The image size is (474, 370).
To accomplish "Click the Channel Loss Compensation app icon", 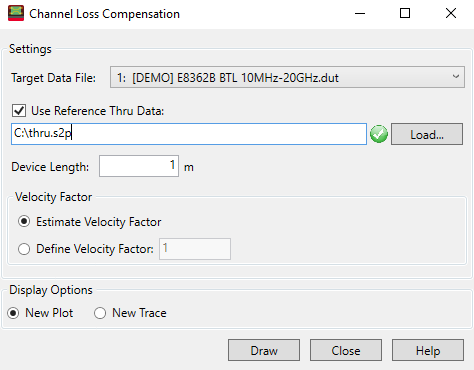I will (x=16, y=14).
